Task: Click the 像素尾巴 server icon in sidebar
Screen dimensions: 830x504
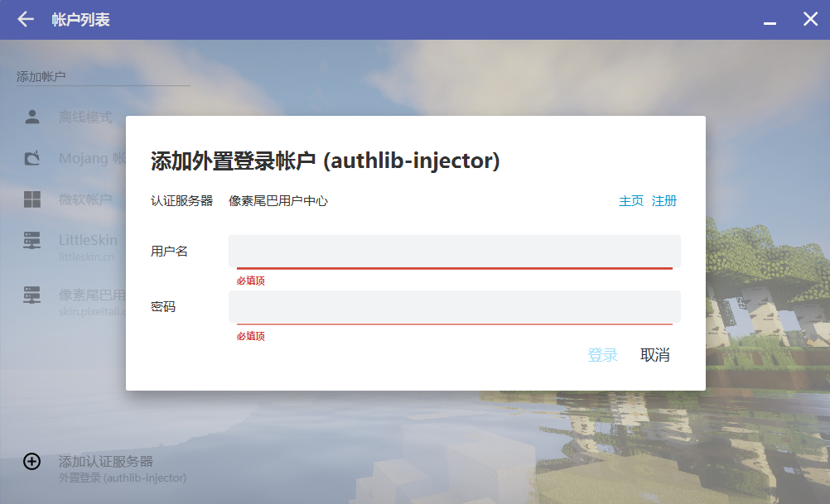Action: click(x=32, y=295)
